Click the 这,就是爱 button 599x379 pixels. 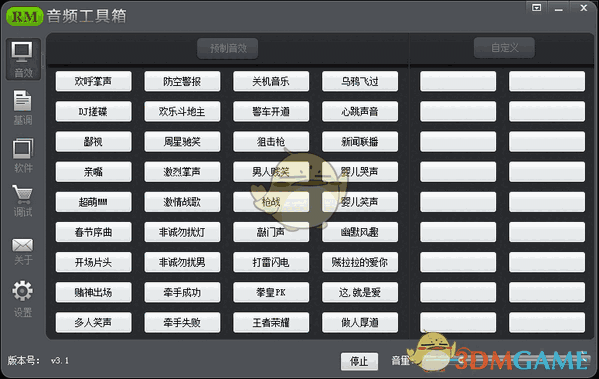[x=360, y=293]
